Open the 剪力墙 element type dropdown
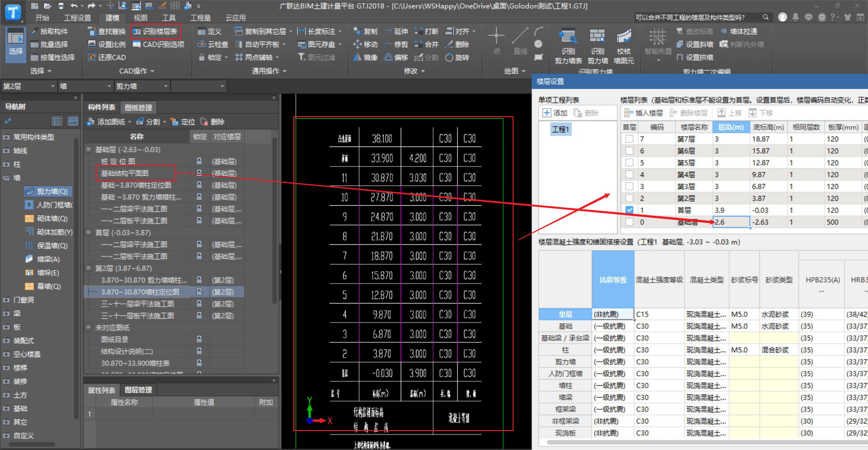 click(142, 86)
